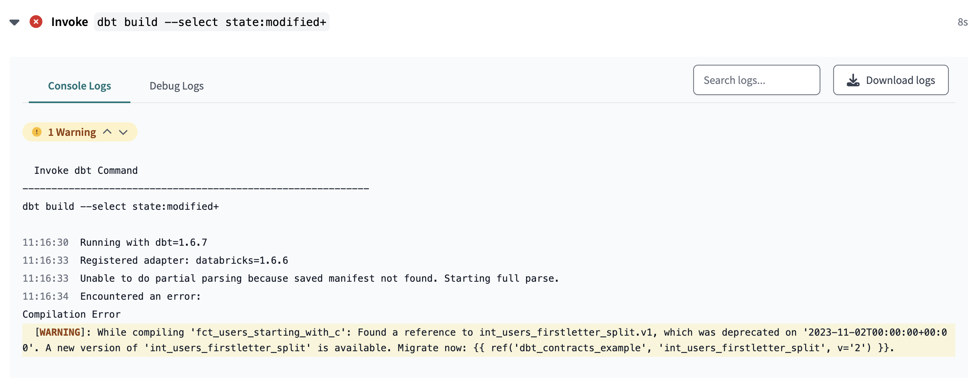
Task: Click the 1 Warning badge label
Action: click(x=72, y=132)
